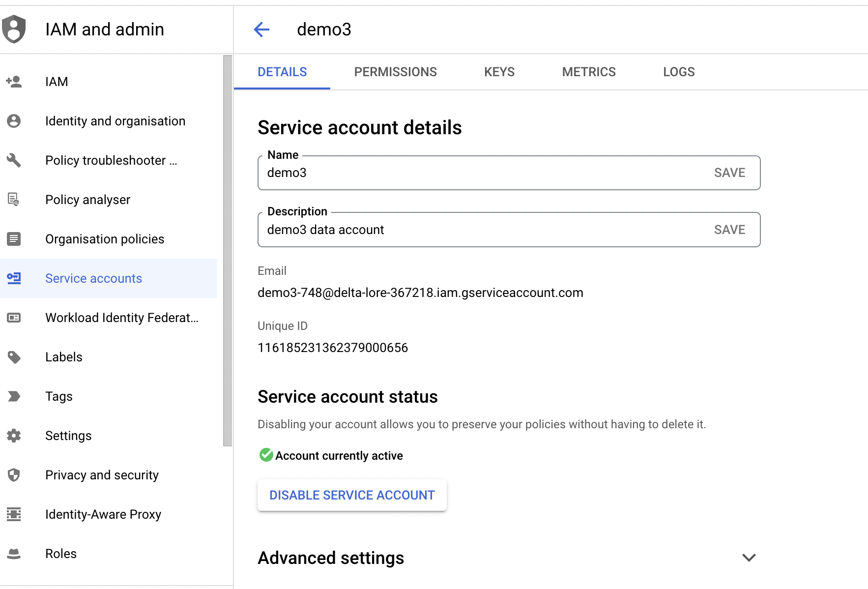
Task: Click the Policy troubleshooter wrench icon
Action: (14, 160)
